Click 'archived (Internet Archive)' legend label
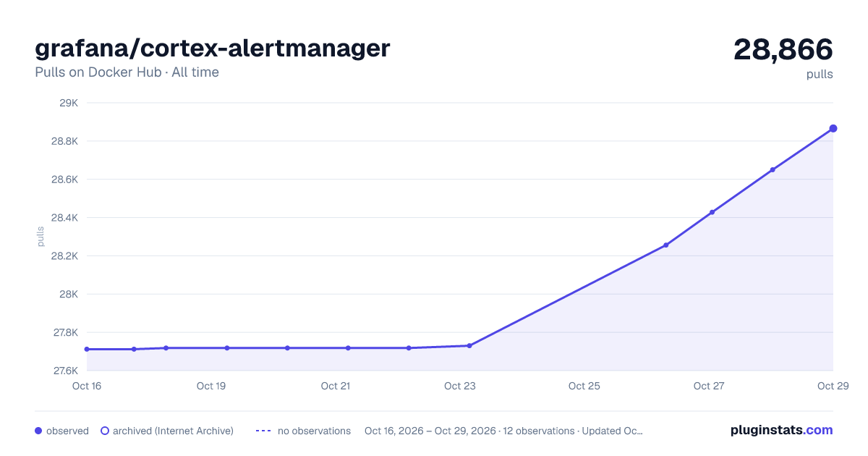868x456 pixels. (173, 431)
